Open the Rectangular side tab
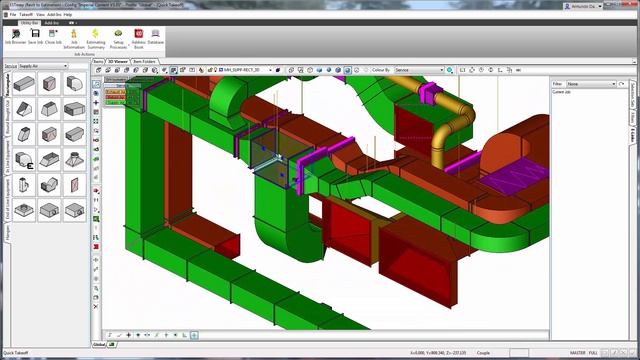 point(7,85)
